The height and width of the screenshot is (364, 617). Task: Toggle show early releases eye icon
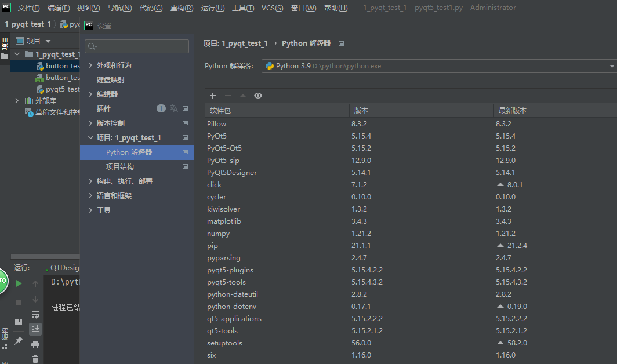(x=257, y=96)
